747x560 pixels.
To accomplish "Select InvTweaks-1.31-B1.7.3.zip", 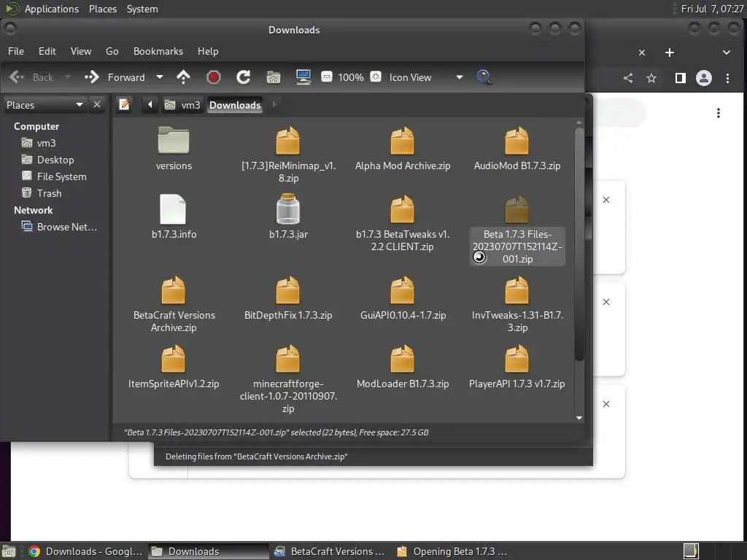I will pyautogui.click(x=517, y=304).
